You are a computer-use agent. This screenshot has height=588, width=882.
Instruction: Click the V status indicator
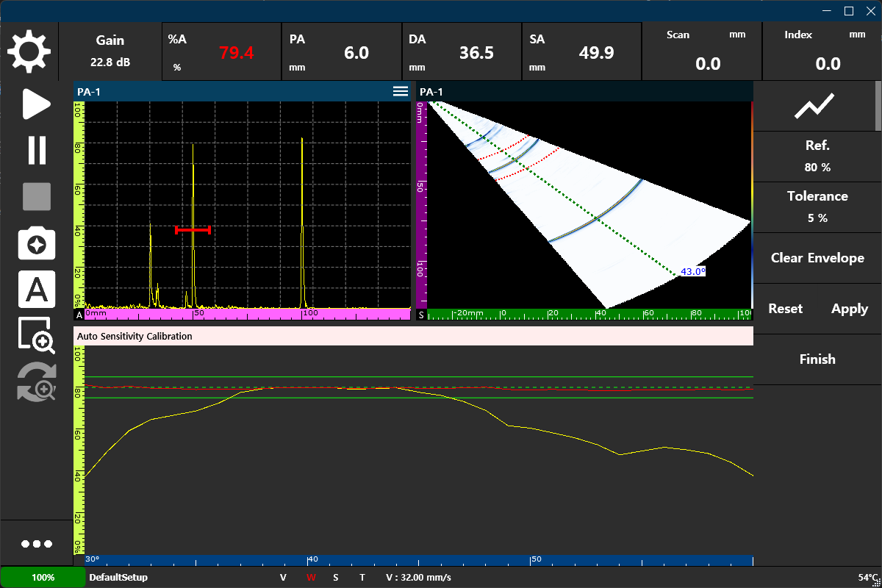(x=283, y=578)
